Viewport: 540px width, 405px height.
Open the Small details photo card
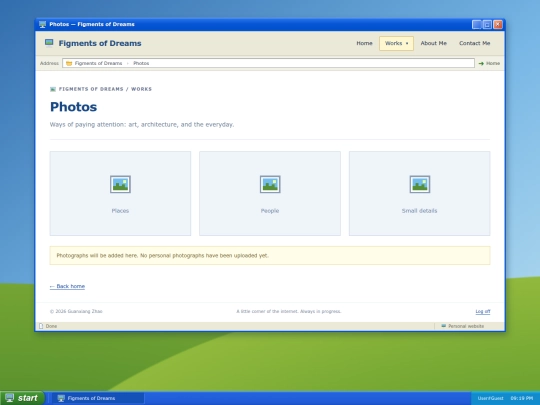tap(419, 194)
